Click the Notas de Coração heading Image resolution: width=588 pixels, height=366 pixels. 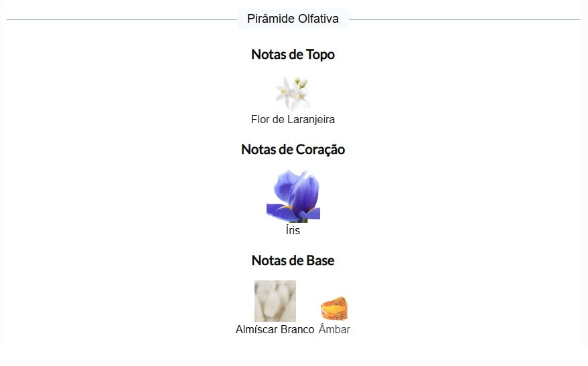[x=293, y=149]
